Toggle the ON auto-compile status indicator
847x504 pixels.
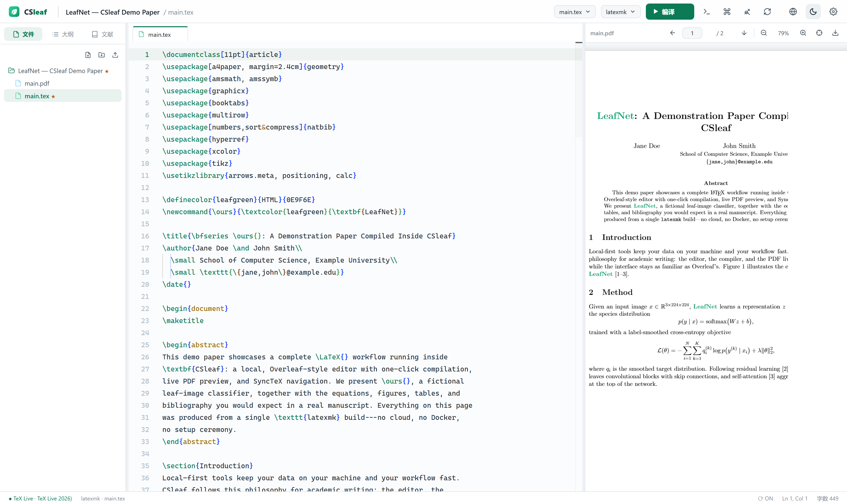[766, 498]
